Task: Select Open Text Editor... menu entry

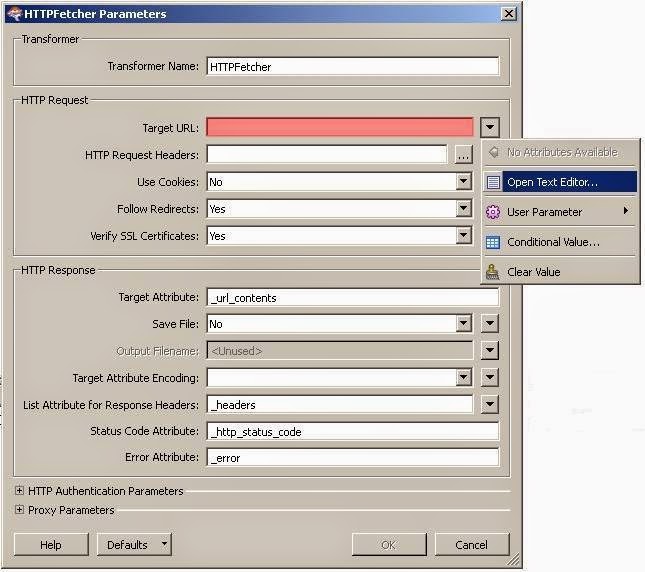Action: (x=560, y=182)
